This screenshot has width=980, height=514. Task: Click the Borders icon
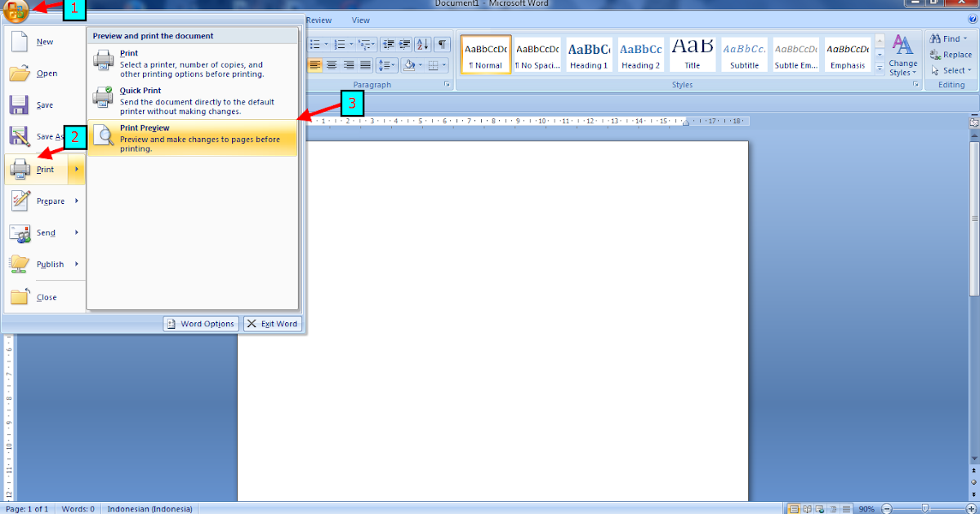click(434, 65)
